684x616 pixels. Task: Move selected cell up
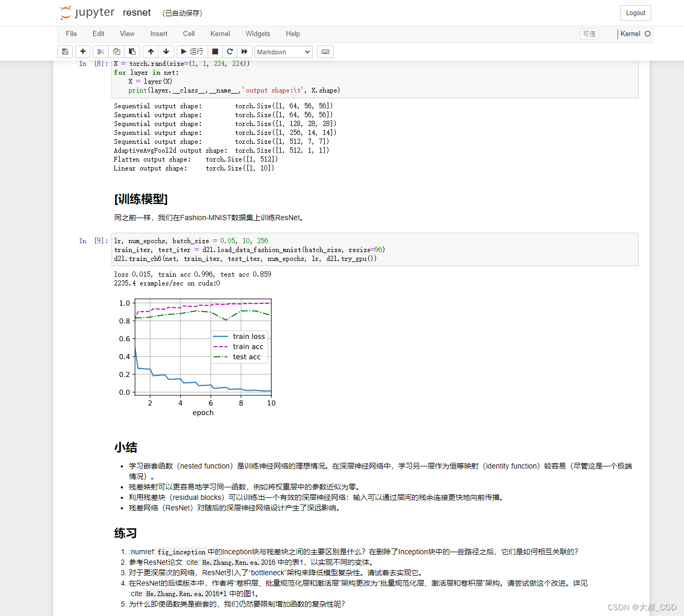point(151,52)
